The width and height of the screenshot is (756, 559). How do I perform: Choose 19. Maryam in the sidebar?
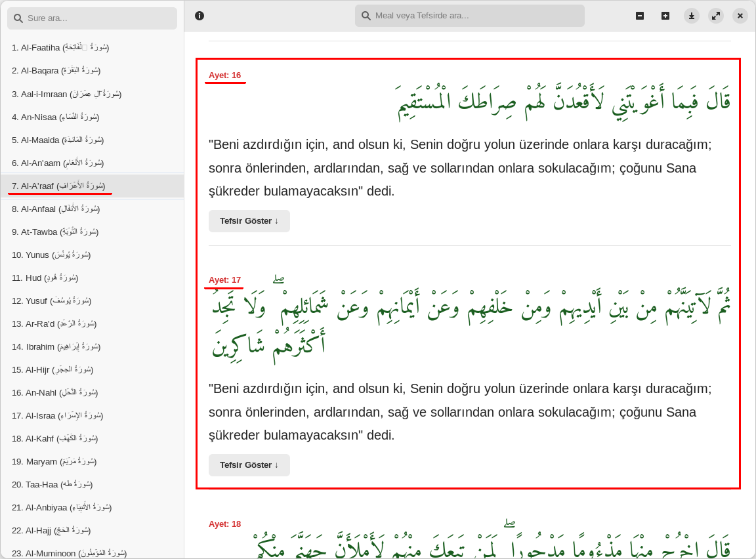[53, 461]
